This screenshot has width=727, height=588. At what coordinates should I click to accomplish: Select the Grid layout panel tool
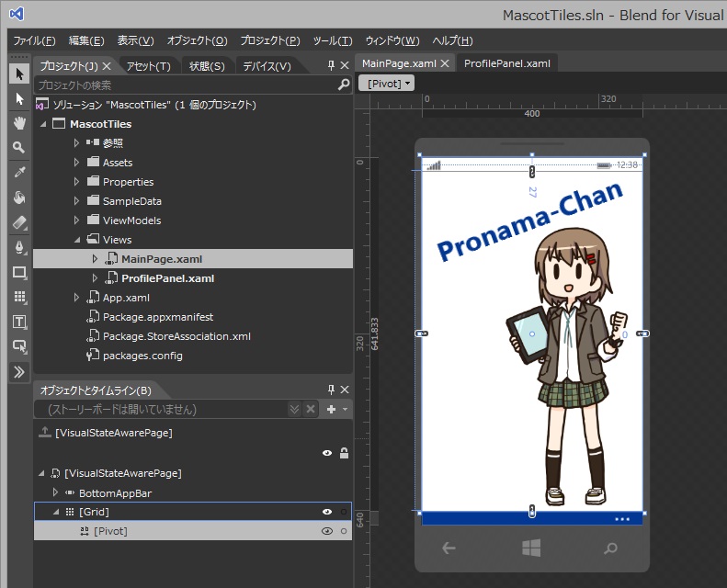[x=19, y=297]
